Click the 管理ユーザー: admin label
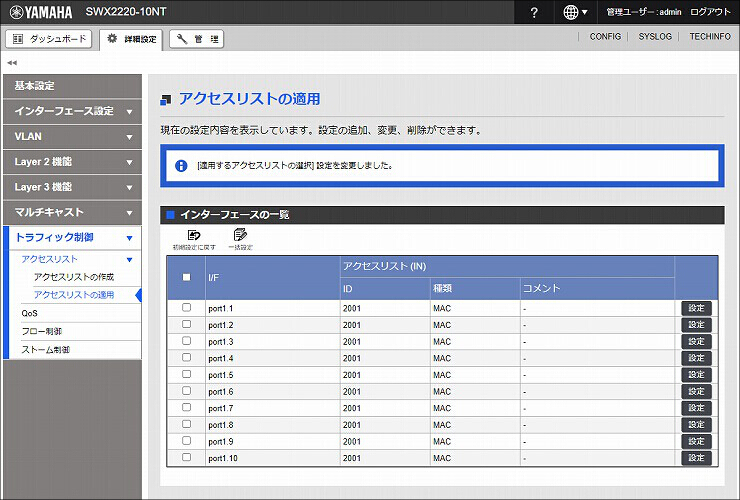Viewport: 740px width, 500px height. click(644, 12)
